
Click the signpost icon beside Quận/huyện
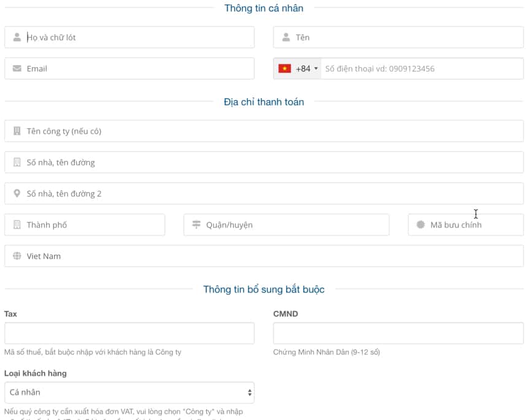click(196, 225)
